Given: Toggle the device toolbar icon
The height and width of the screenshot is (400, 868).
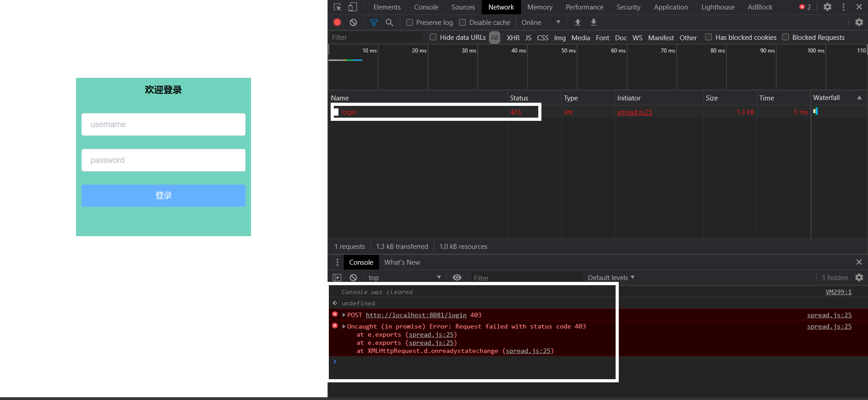Looking at the screenshot, I should point(352,7).
